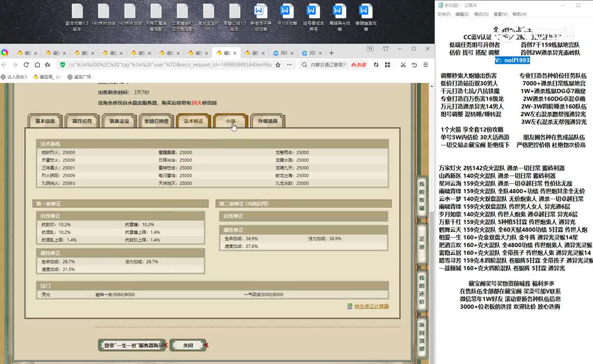Click the browser address URL field
Screen dimensions: 593x364
click(x=170, y=65)
